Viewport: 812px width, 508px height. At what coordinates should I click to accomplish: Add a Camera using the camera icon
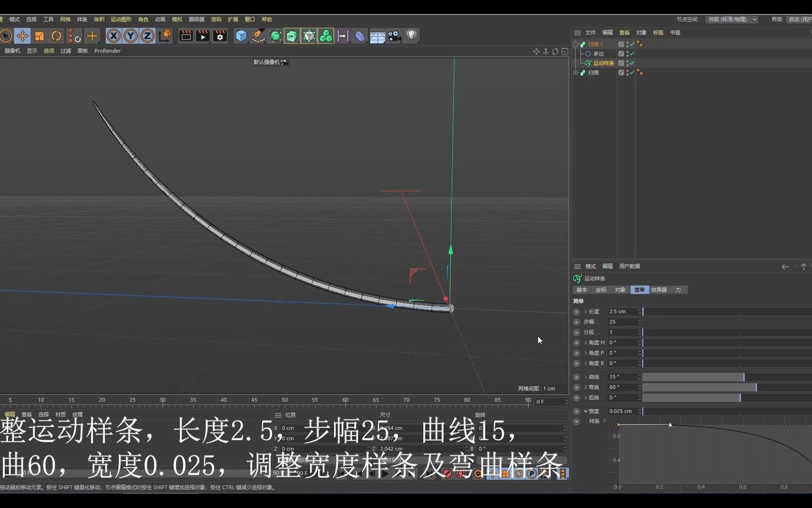point(394,36)
